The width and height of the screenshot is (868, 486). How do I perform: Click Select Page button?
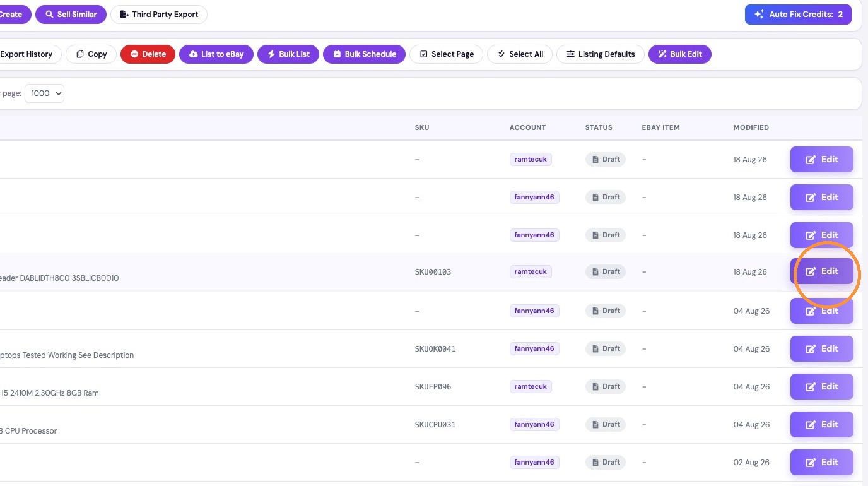[447, 54]
